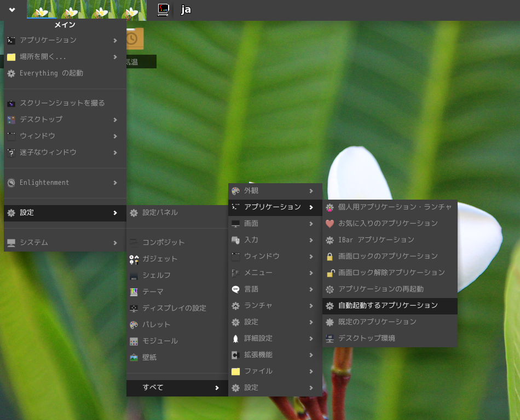Launch Everything の起動

click(x=65, y=73)
